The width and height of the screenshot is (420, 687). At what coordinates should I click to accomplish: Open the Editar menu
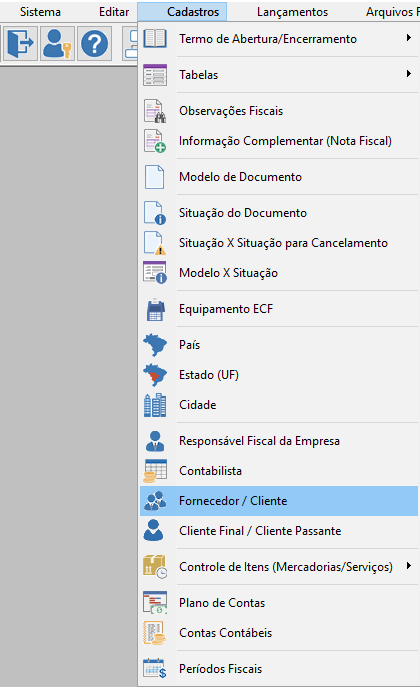[x=114, y=12]
